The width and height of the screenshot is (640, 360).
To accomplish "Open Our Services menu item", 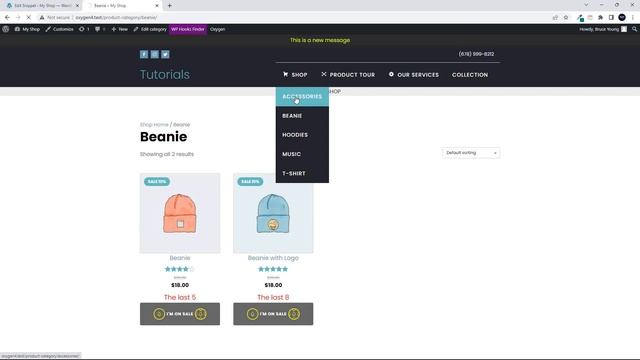I will pyautogui.click(x=414, y=75).
